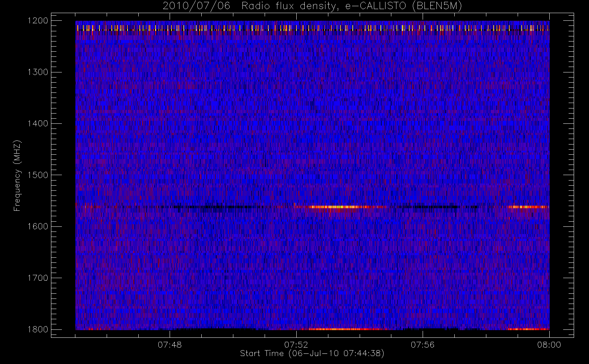Select the 1500 frequency axis label
Image resolution: width=589 pixels, height=364 pixels.
click(x=38, y=175)
